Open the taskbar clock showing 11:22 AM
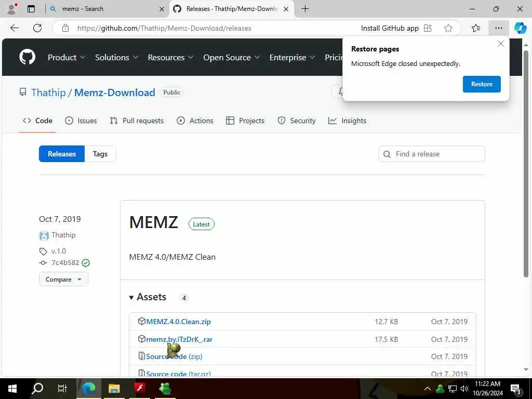The image size is (532, 399). point(488,388)
